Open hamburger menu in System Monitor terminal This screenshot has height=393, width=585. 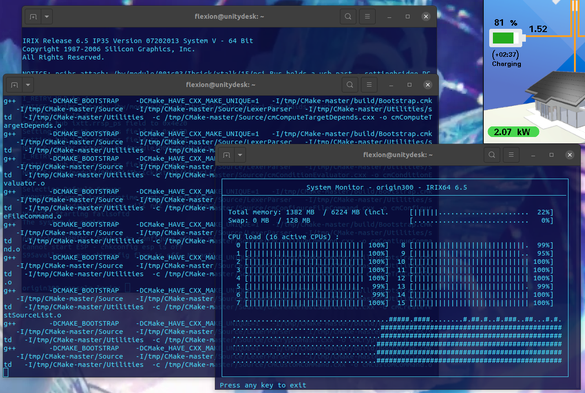tap(511, 155)
